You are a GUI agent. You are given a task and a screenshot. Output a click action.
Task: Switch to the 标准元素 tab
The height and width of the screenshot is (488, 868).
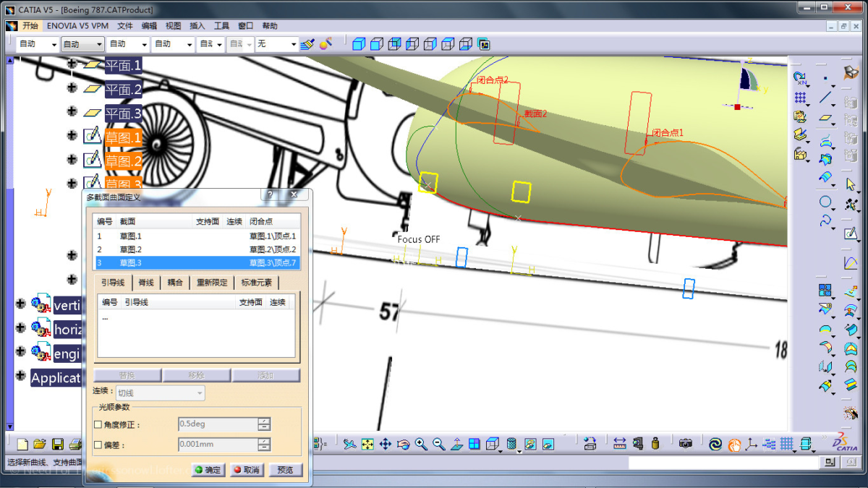(257, 283)
